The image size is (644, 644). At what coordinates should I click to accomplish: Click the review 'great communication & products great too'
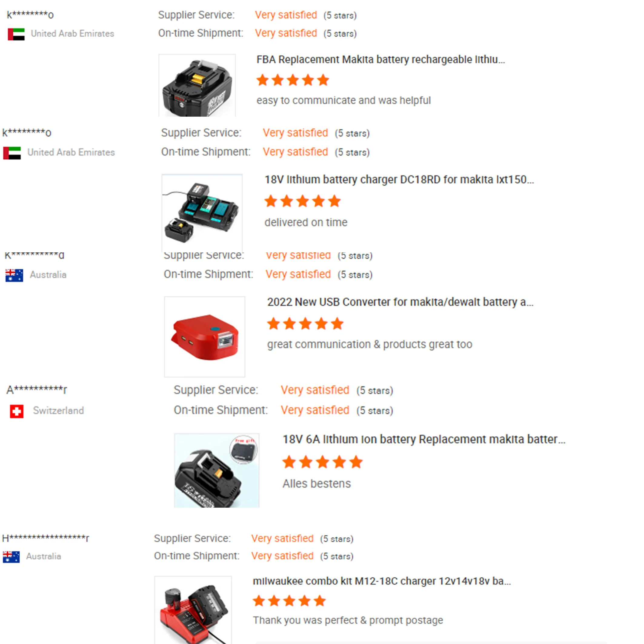coord(370,344)
